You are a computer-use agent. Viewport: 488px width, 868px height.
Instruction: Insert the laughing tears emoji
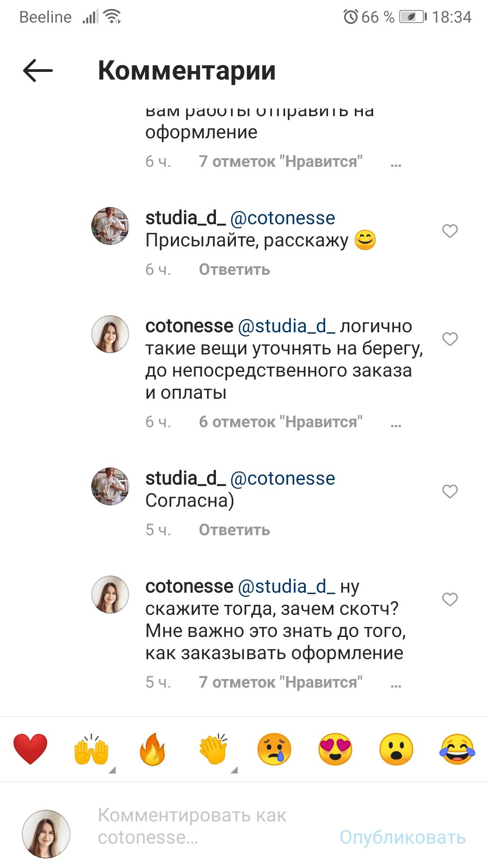pyautogui.click(x=457, y=749)
